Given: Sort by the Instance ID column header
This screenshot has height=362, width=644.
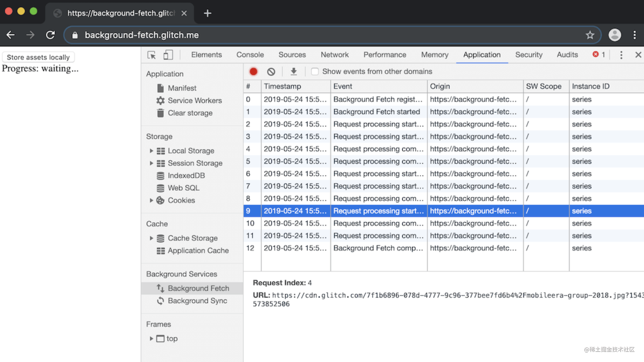Looking at the screenshot, I should [607, 86].
